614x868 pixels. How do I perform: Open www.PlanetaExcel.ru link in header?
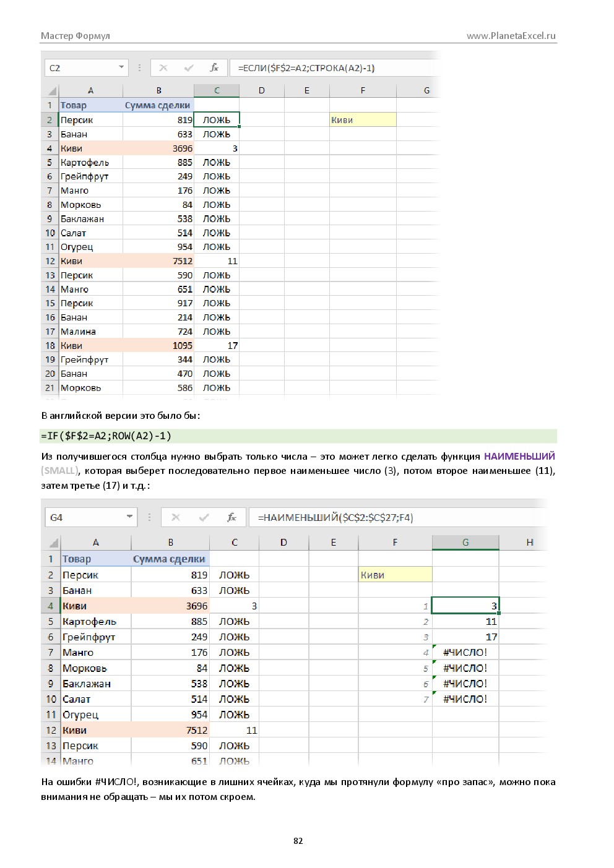click(x=511, y=36)
